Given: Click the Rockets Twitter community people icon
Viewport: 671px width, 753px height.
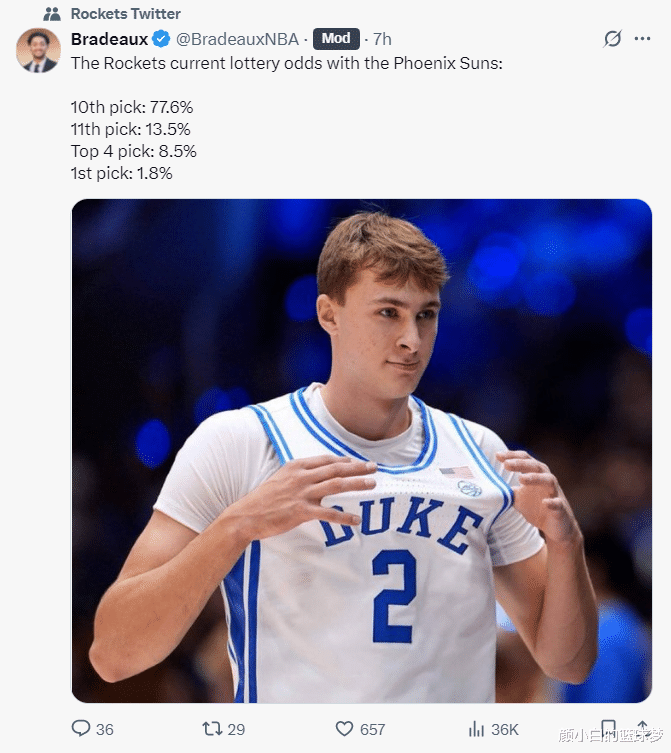Looking at the screenshot, I should [x=52, y=14].
